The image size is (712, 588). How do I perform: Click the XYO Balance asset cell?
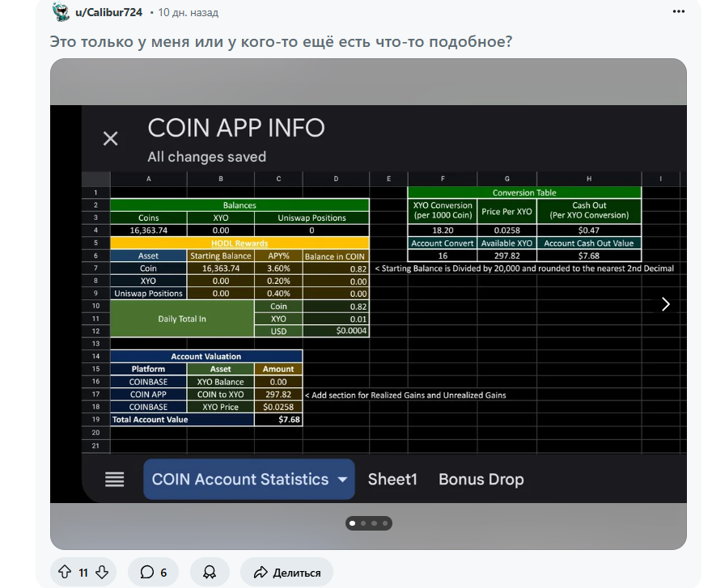221,382
